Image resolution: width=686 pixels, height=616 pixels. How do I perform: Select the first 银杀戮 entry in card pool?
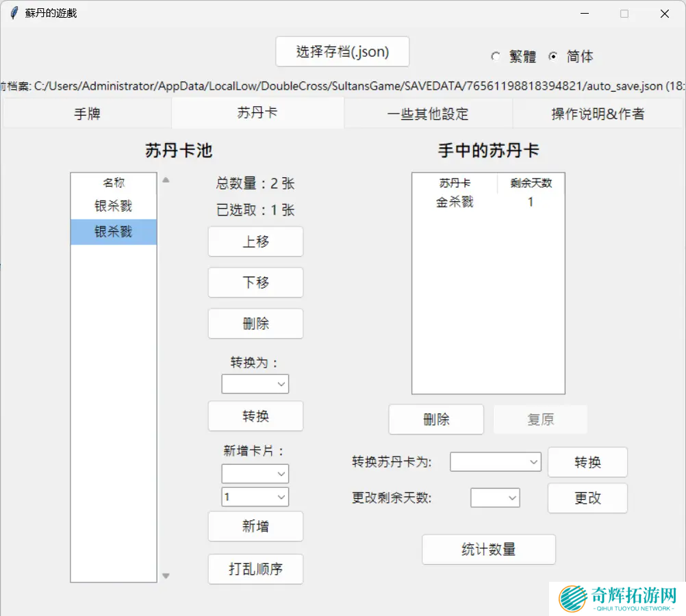pos(114,206)
